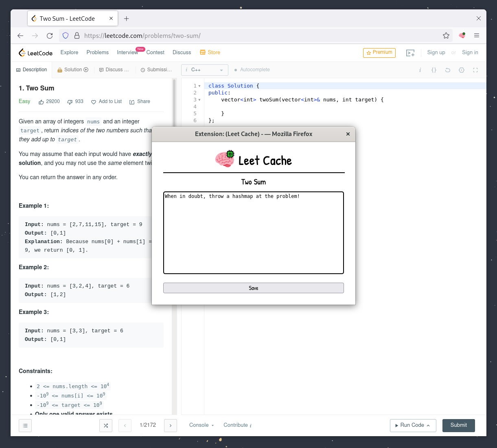
Task: Switch to the Discuss tab
Action: coord(114,70)
